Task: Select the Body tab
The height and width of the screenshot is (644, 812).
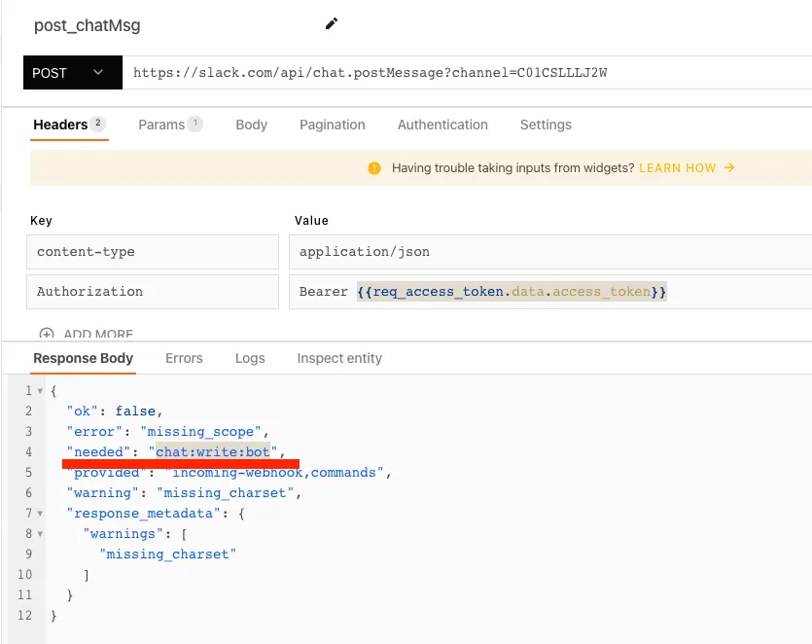Action: (251, 125)
